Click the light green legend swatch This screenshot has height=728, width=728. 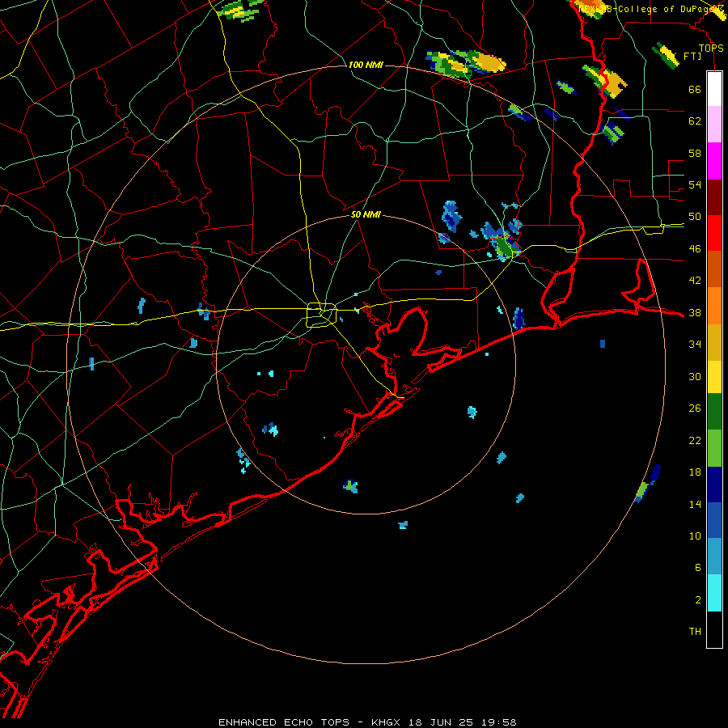pos(714,447)
